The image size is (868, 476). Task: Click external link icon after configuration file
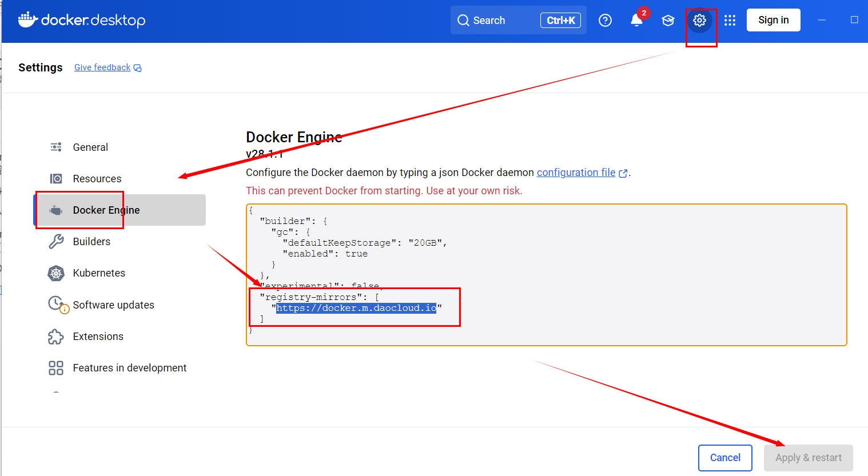click(x=623, y=173)
